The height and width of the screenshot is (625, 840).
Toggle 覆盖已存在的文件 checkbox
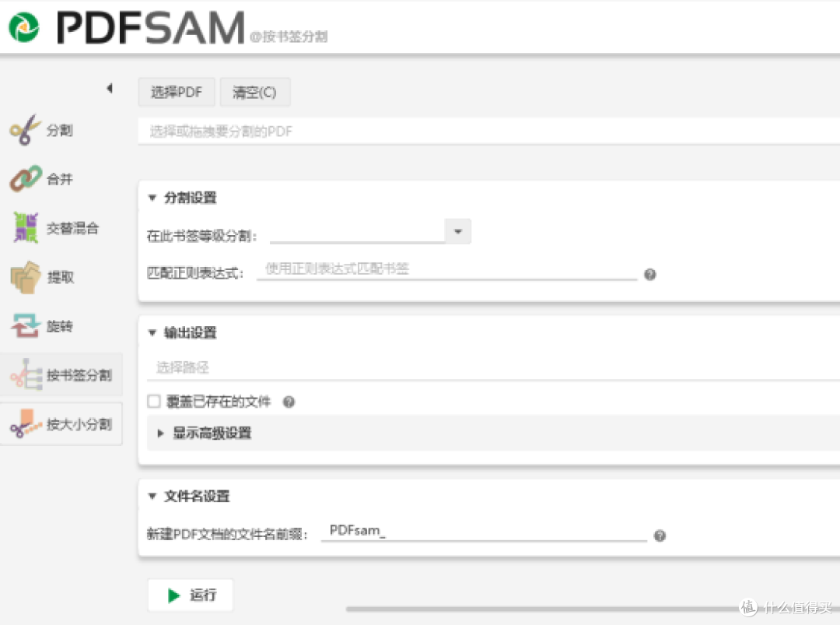pos(154,401)
